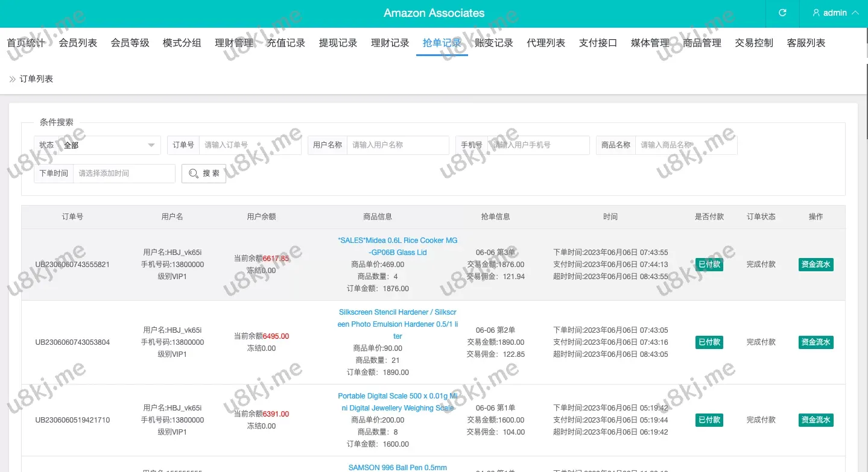Screen dimensions: 868x472
Task: Click the admin user icon
Action: click(x=816, y=13)
